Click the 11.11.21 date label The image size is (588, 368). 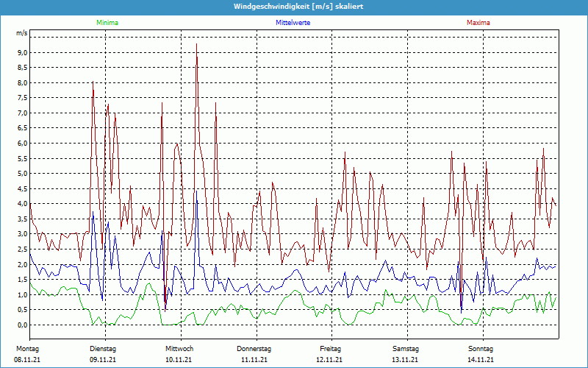[x=254, y=360]
